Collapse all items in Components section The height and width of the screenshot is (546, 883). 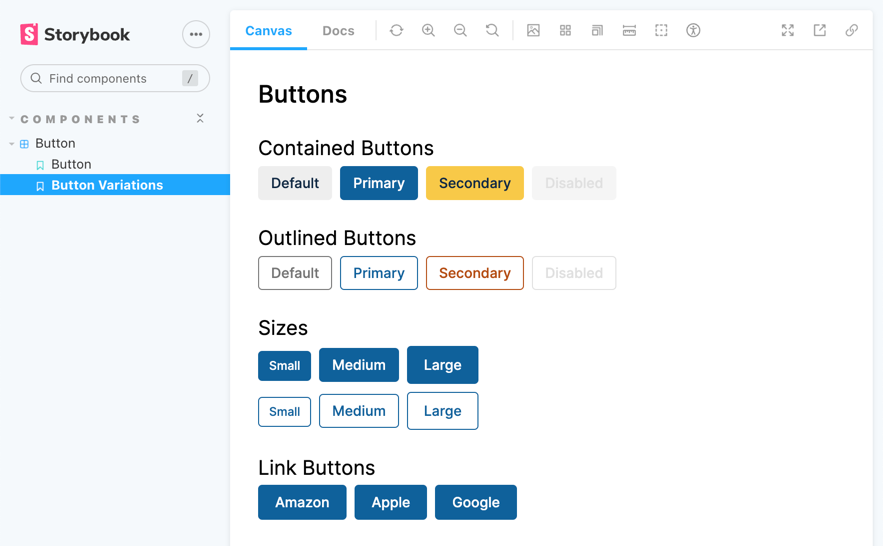[200, 119]
